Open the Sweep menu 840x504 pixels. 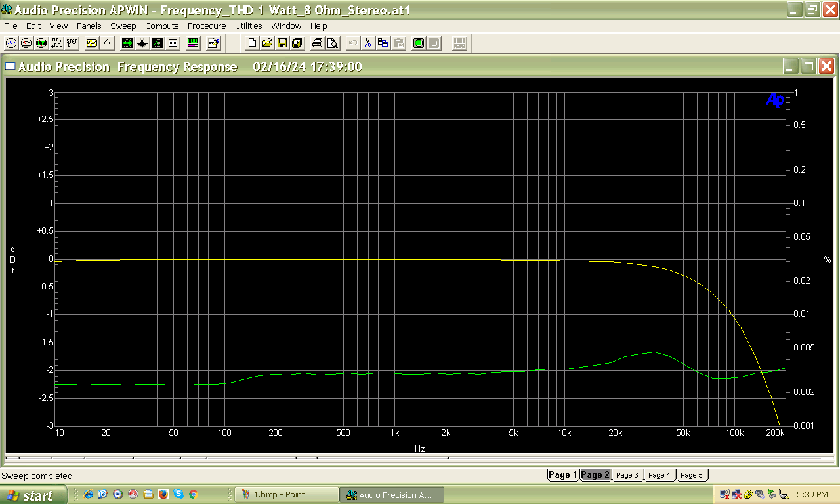pyautogui.click(x=123, y=26)
